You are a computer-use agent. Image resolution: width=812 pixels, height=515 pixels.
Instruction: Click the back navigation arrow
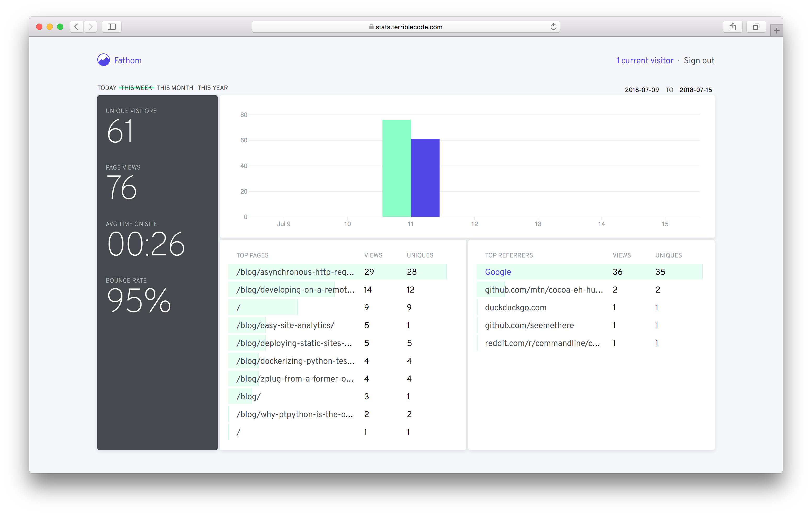[77, 27]
